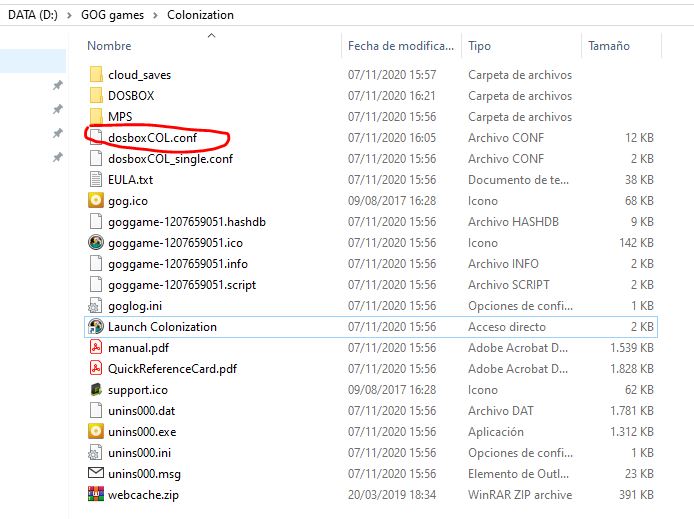Select the Launch Colonization shortcut name
Screen dimensions: 694x519
(x=162, y=327)
